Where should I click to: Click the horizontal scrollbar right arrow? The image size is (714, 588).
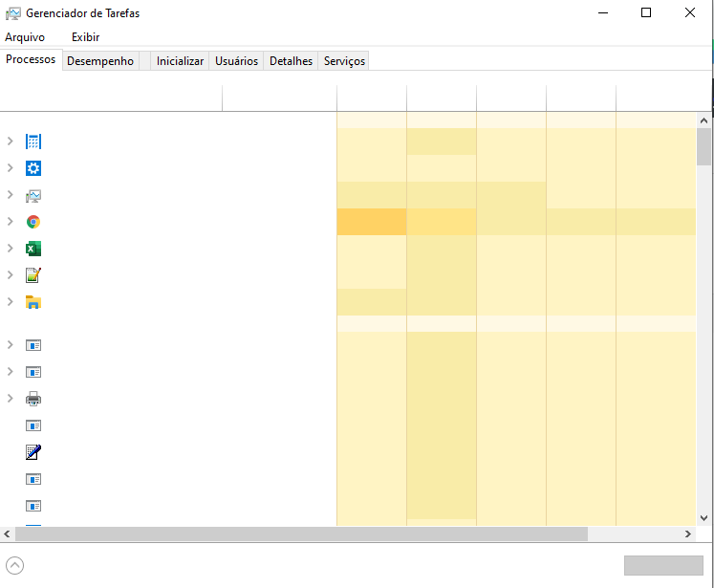(687, 534)
